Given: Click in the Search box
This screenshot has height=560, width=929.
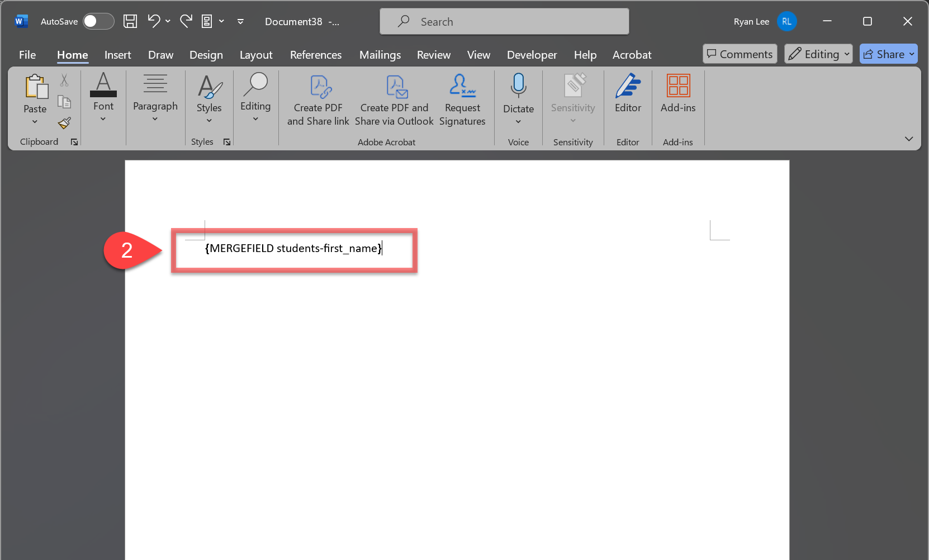Looking at the screenshot, I should pos(504,22).
